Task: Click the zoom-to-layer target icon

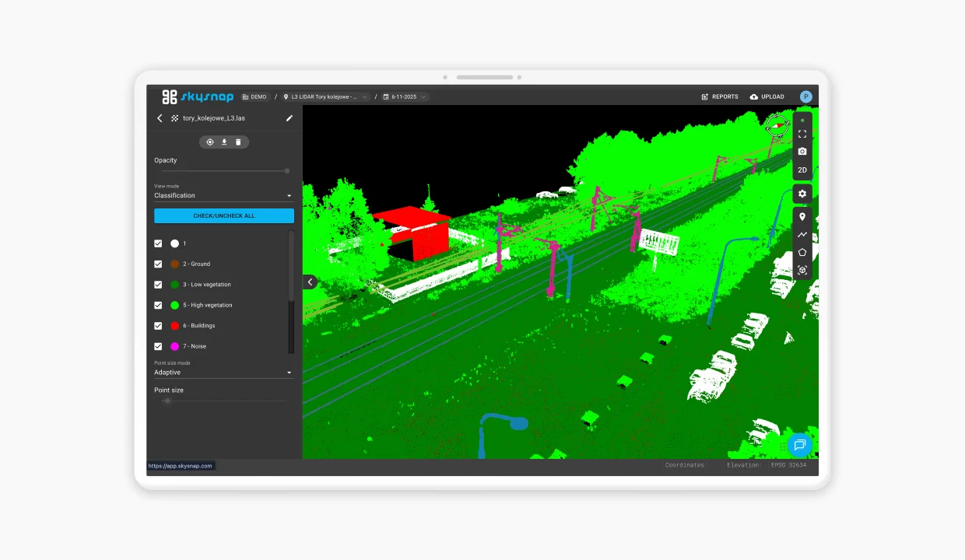Action: point(210,142)
